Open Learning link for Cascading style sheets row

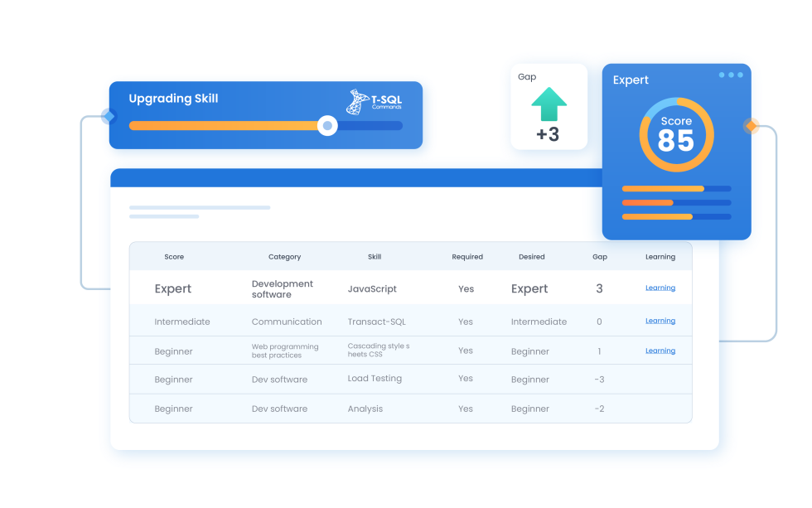click(x=660, y=351)
